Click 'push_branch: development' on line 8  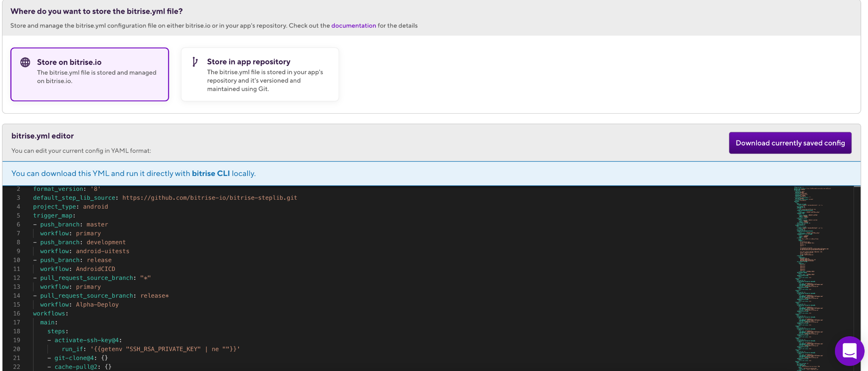83,242
